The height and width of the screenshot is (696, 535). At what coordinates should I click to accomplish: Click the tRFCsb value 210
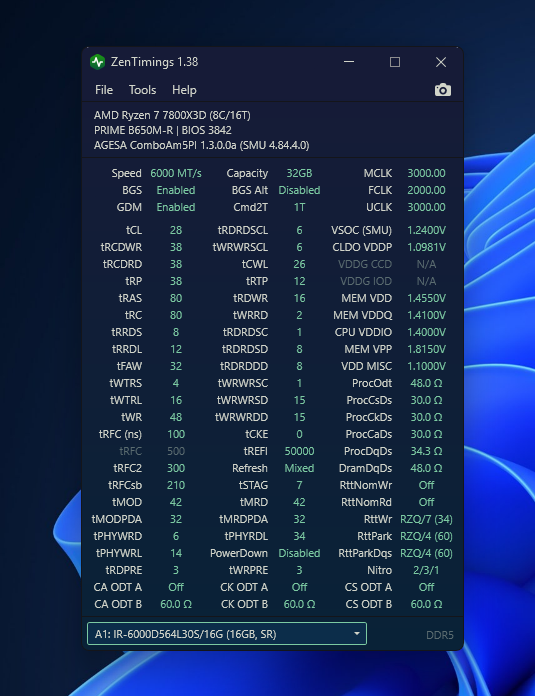click(x=176, y=486)
